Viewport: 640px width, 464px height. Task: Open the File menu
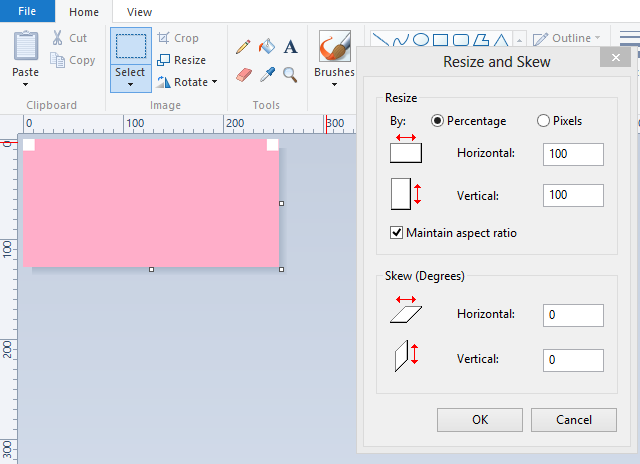[27, 11]
